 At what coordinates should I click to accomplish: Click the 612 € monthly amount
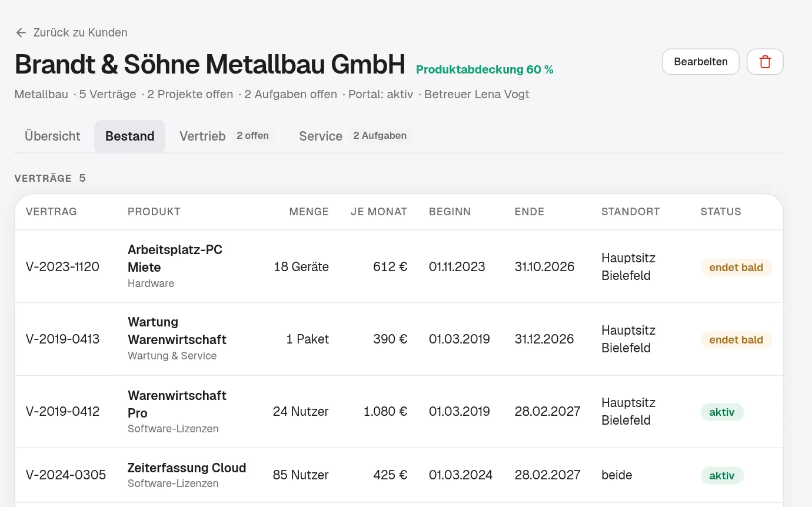pyautogui.click(x=390, y=266)
